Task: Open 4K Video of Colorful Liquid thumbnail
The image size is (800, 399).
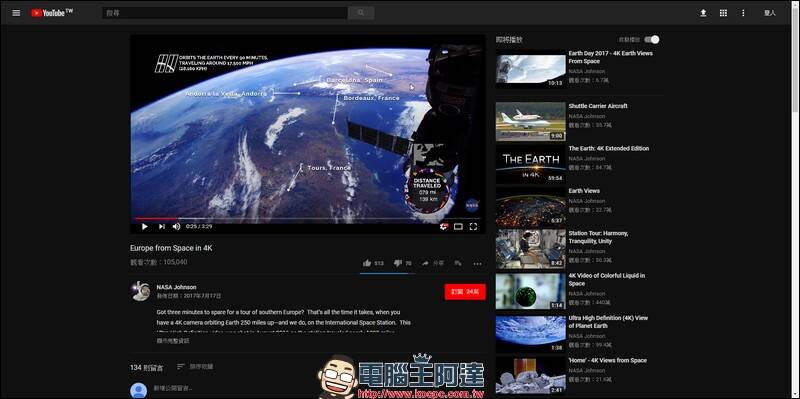Action: [x=531, y=291]
